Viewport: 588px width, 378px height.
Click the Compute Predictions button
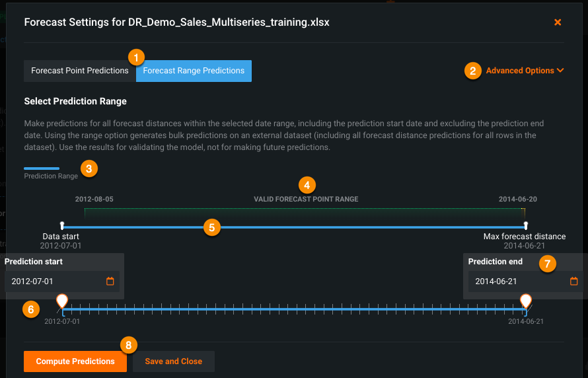click(75, 361)
